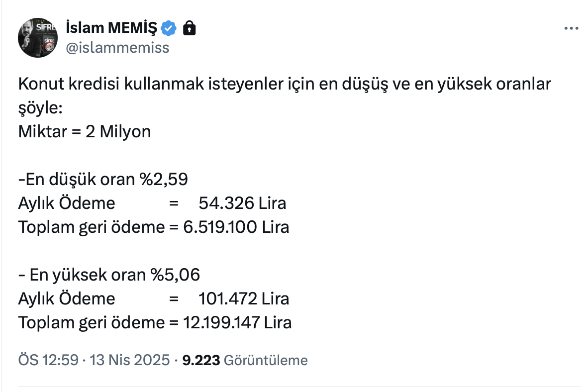Viewport: 588px width, 392px height.
Task: Click the En düşük oran %2,59 line
Action: (x=103, y=180)
